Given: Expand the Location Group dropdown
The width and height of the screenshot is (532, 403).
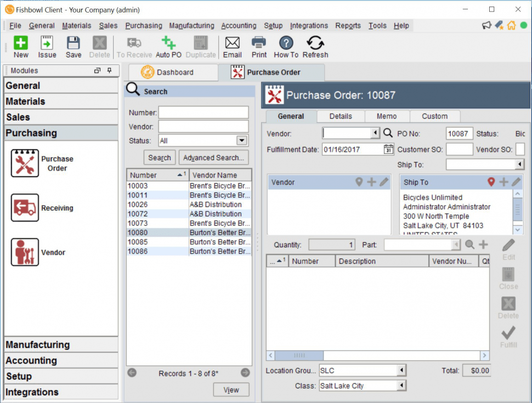Looking at the screenshot, I should pyautogui.click(x=402, y=371).
